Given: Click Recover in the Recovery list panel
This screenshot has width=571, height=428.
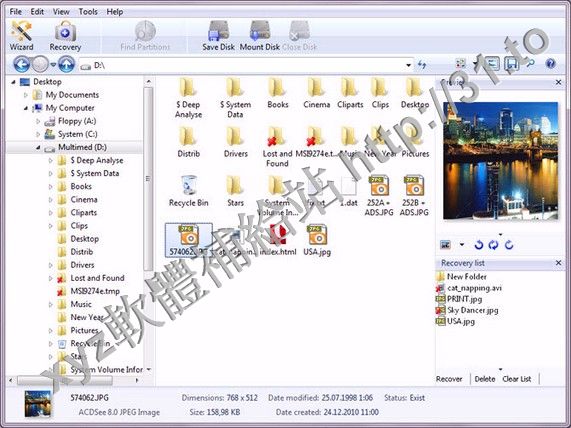Looking at the screenshot, I should click(449, 379).
